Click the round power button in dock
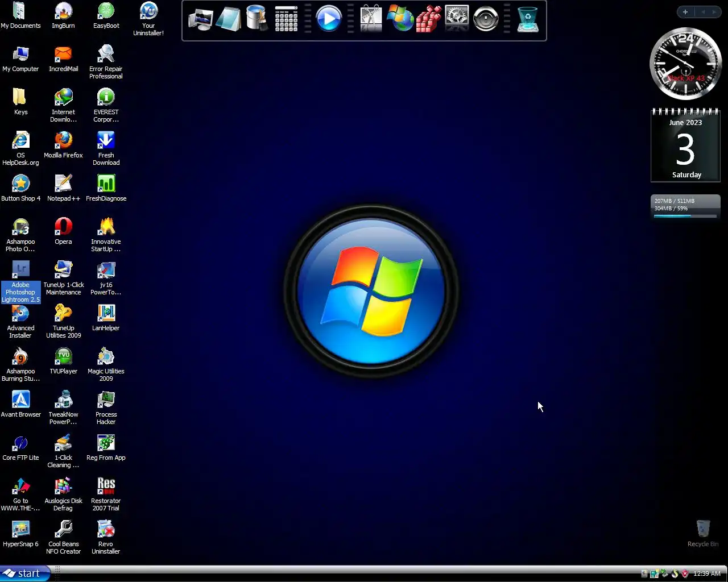 point(486,19)
